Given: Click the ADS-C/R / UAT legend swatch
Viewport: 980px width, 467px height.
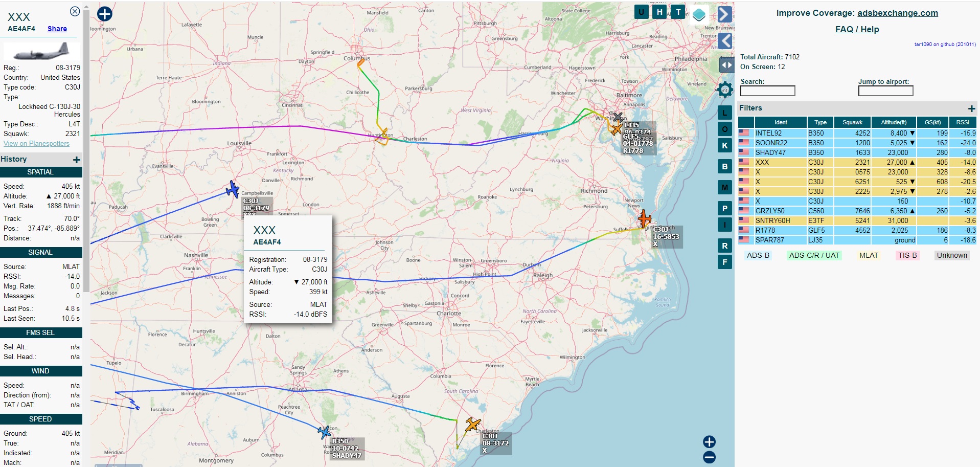Looking at the screenshot, I should [814, 255].
